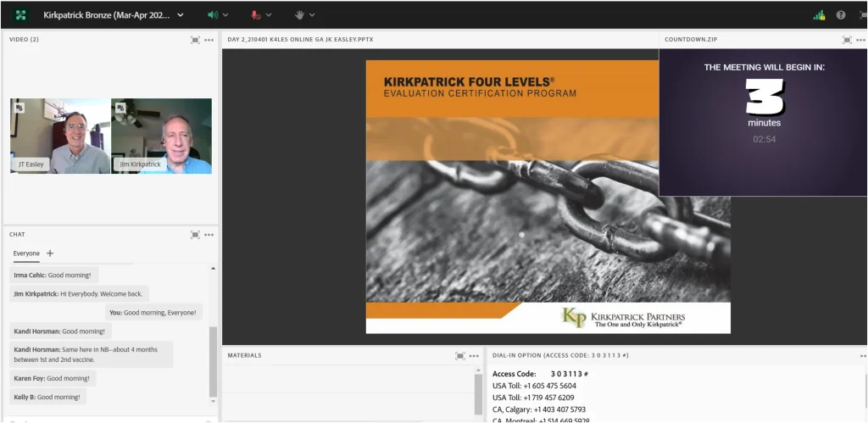The width and height of the screenshot is (868, 423).
Task: Select JT Easley's video feed
Action: pos(60,136)
